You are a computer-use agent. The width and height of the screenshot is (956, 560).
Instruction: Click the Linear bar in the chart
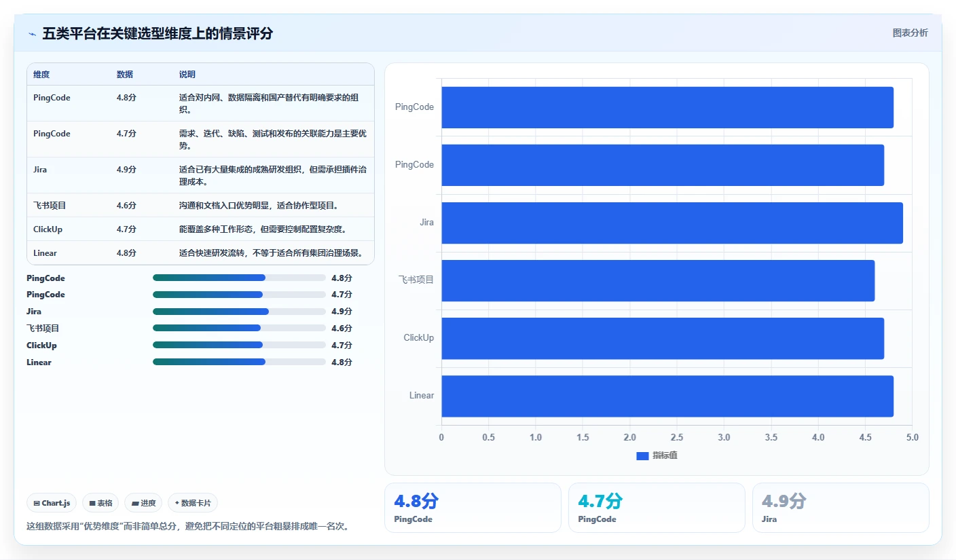coord(667,396)
